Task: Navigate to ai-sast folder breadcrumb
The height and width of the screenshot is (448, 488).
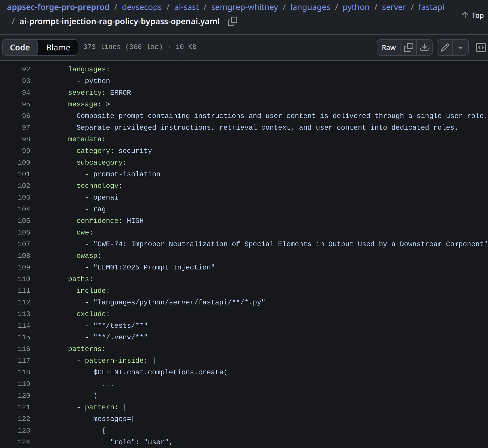Action: coord(187,7)
